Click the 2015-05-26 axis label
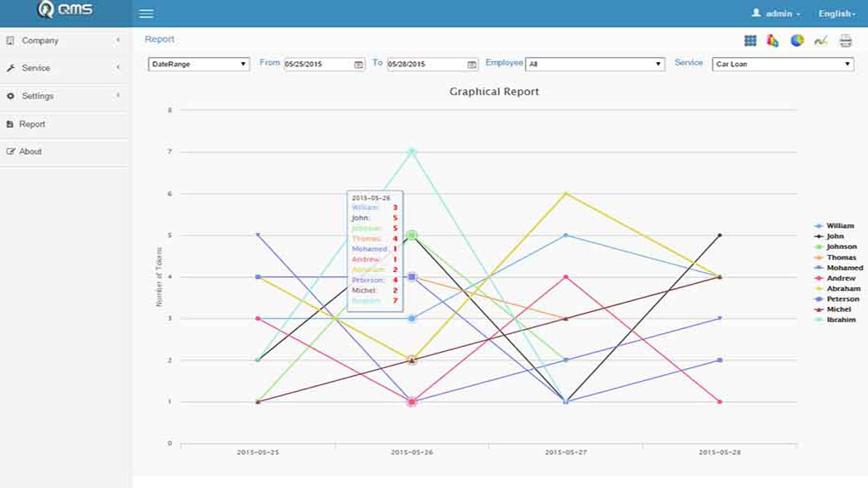This screenshot has width=868, height=488. coord(412,452)
